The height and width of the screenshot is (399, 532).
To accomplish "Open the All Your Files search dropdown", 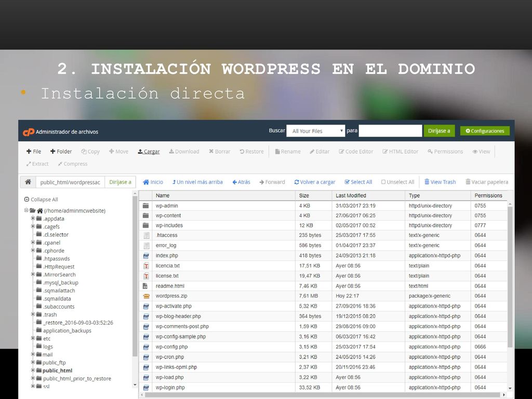I will (315, 131).
